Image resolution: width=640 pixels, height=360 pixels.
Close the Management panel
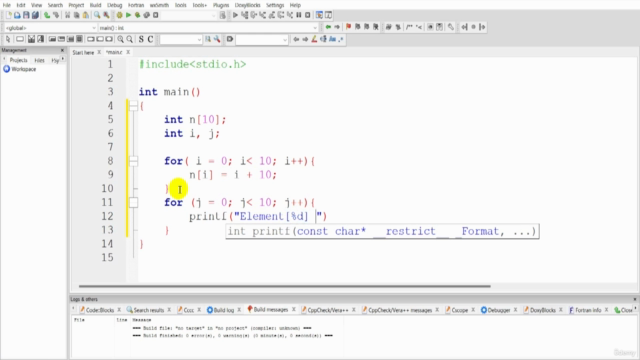click(62, 50)
